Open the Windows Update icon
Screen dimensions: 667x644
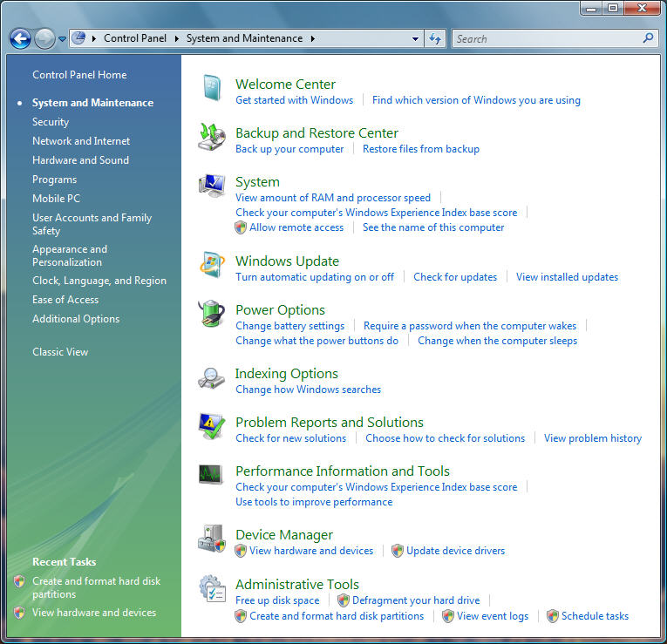click(x=212, y=266)
